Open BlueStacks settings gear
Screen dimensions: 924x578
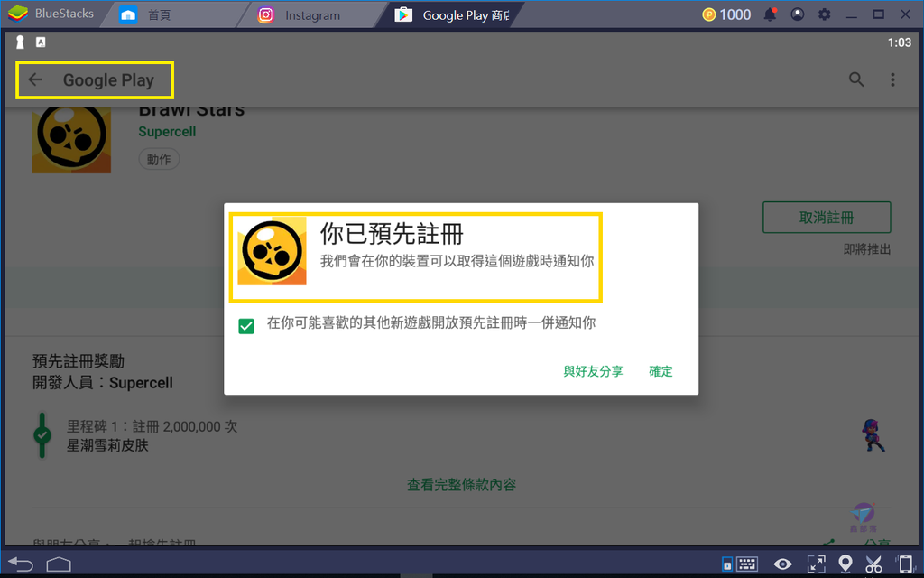click(825, 14)
